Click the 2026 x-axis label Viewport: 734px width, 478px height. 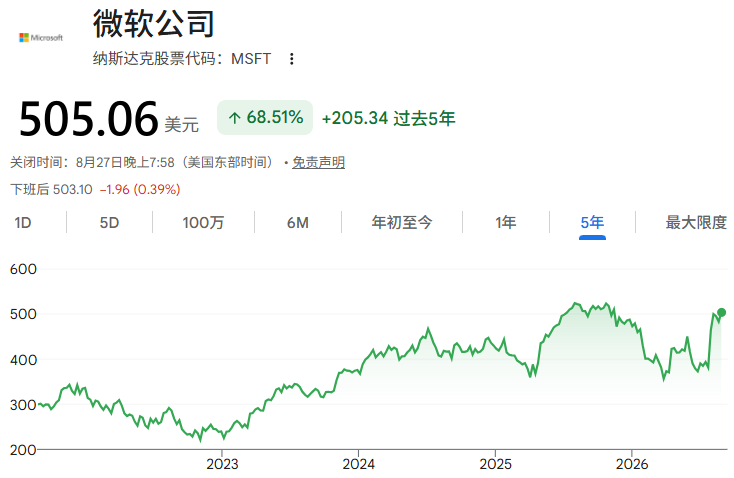coord(632,464)
